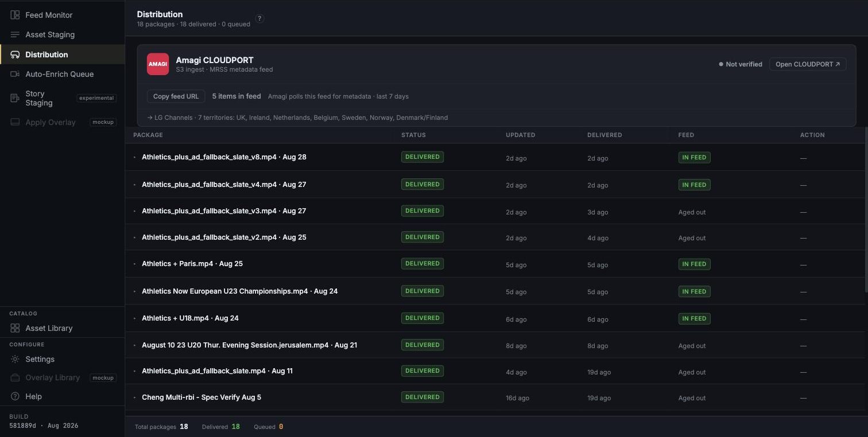
Task: Click the Distribution truck icon
Action: click(x=15, y=54)
